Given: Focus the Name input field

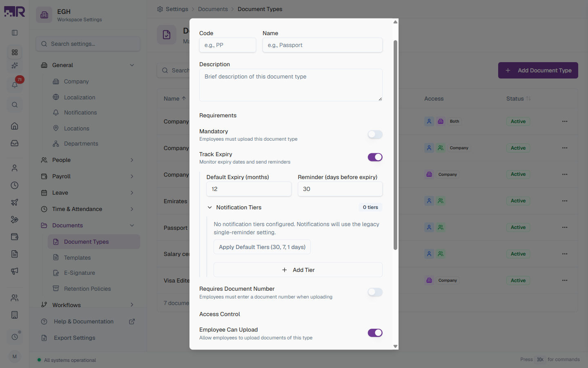Looking at the screenshot, I should coord(323,45).
